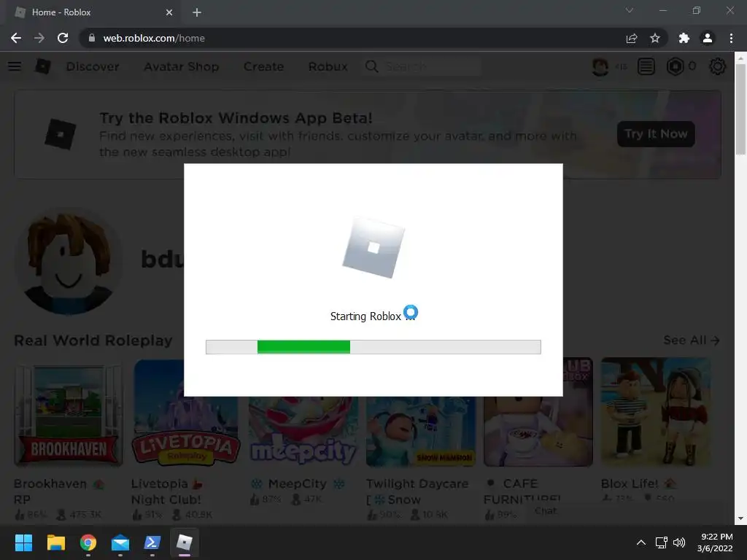Open Twilight Daycare game thumbnail
The height and width of the screenshot is (560, 747).
point(421,432)
